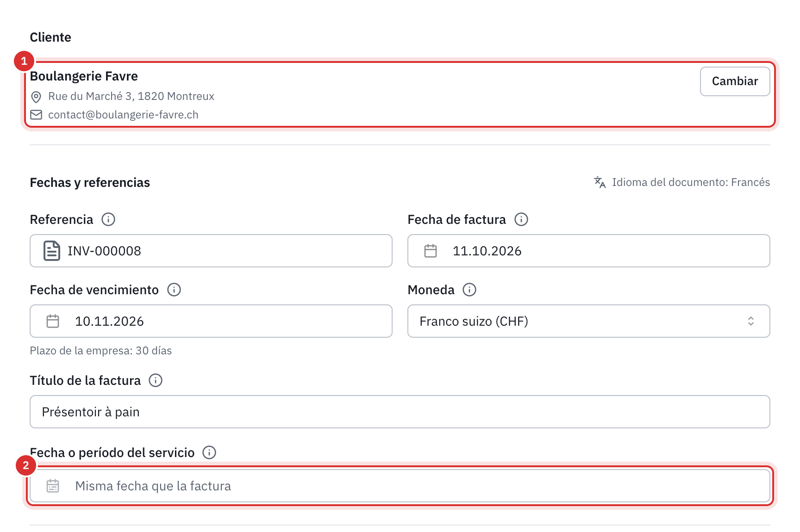Click the calendar icon in service period field
Screen dimensions: 800x532
pyautogui.click(x=53, y=486)
